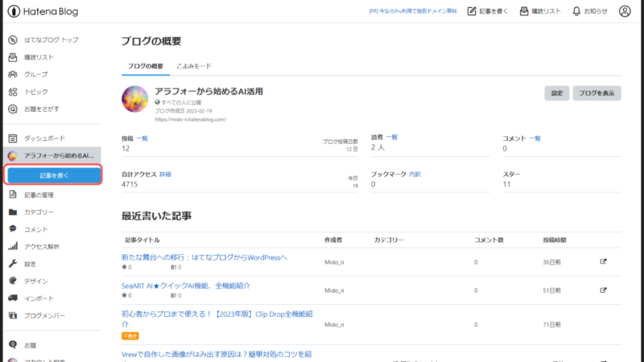Viewport: 644px width, 362px height.
Task: Click the お題をさがす icon
Action: [x=13, y=109]
